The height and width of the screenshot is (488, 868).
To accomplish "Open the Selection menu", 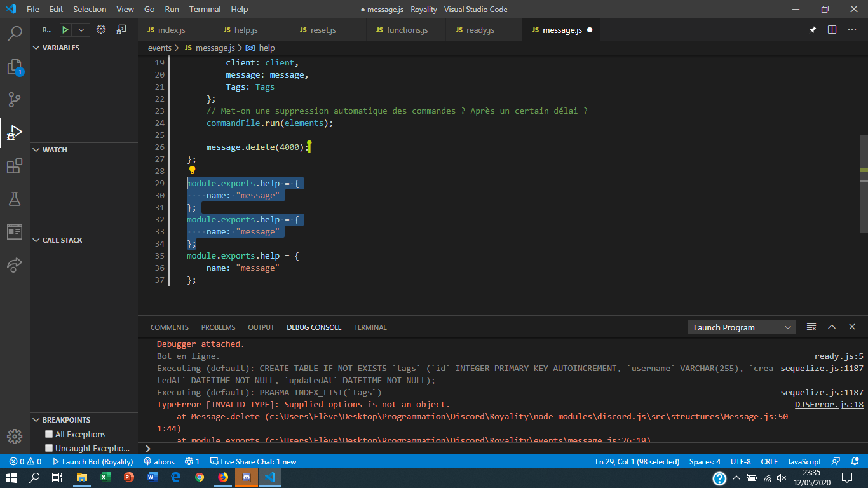I will click(x=90, y=9).
